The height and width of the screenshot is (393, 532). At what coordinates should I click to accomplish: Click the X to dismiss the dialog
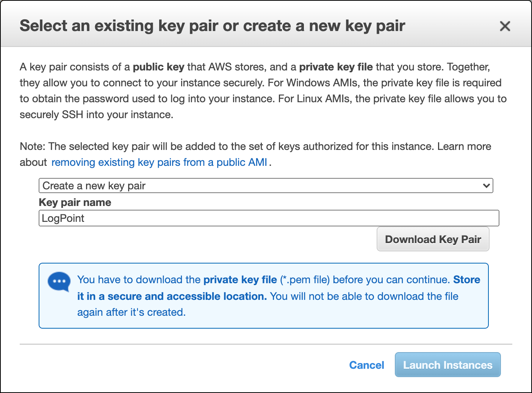click(x=505, y=26)
